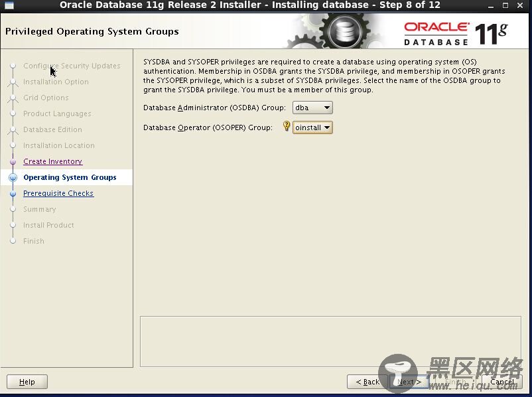Click the Back button
This screenshot has width=532, height=397.
pyautogui.click(x=367, y=382)
